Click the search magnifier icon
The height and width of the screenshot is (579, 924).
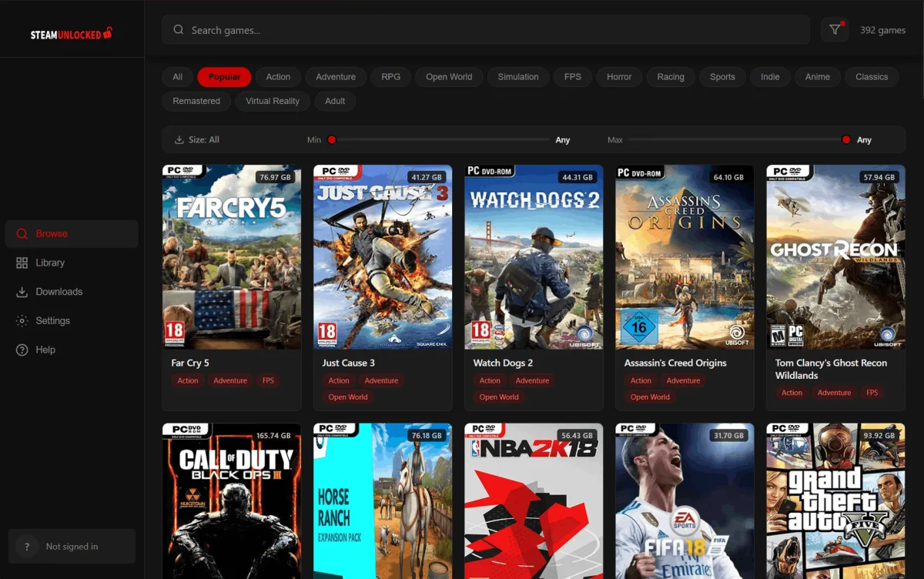click(x=179, y=30)
